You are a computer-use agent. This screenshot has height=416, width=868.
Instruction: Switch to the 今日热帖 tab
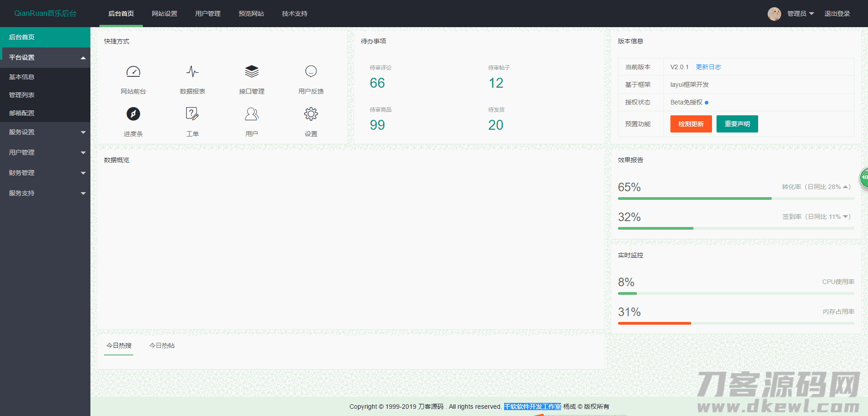pos(162,345)
